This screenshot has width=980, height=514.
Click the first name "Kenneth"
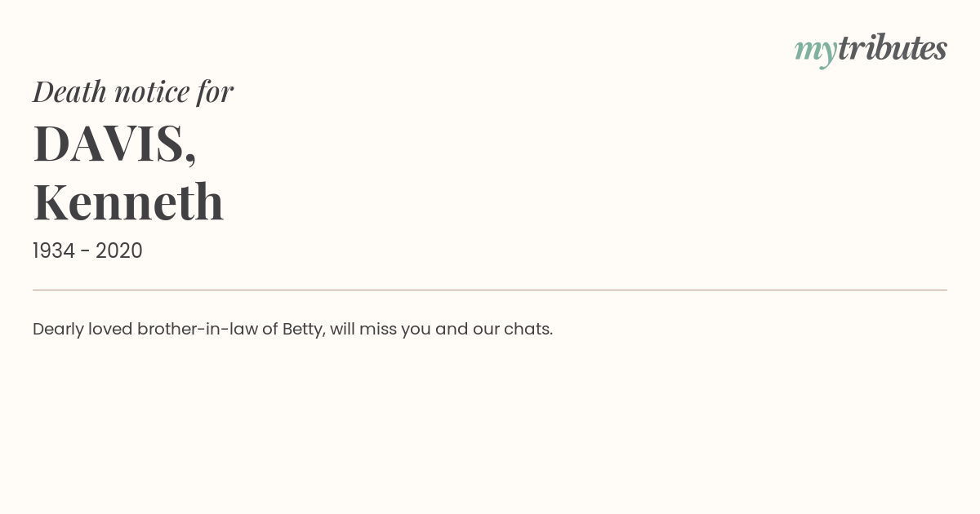[128, 202]
